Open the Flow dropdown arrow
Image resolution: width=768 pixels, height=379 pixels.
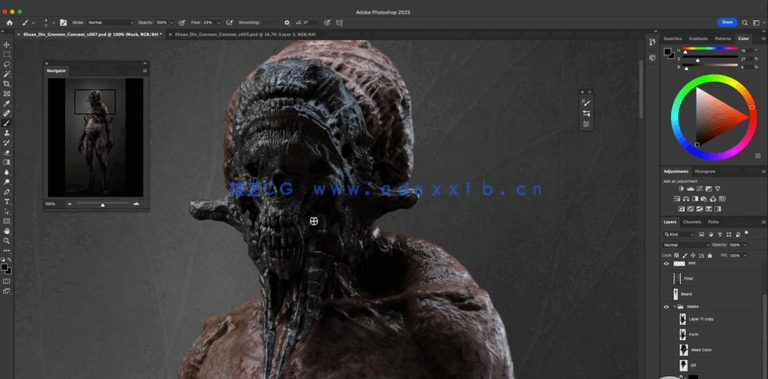click(218, 23)
